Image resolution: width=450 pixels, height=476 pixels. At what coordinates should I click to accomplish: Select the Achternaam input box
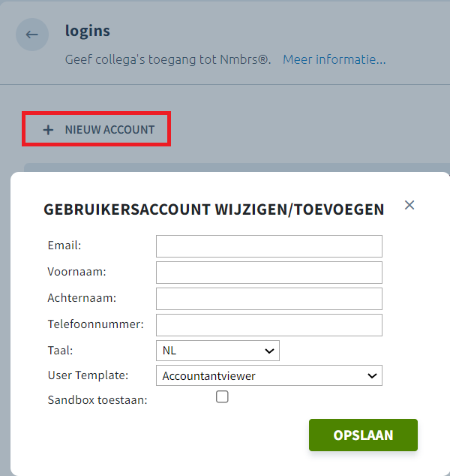coord(269,299)
